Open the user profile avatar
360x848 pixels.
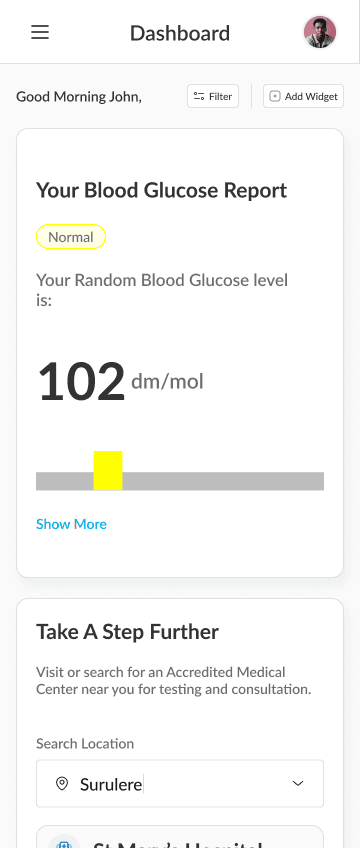[x=319, y=32]
